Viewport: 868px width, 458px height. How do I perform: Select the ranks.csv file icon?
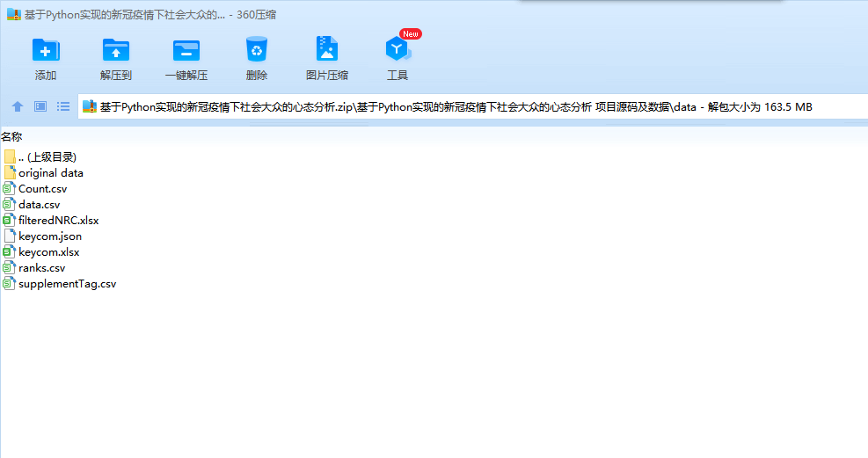[9, 268]
